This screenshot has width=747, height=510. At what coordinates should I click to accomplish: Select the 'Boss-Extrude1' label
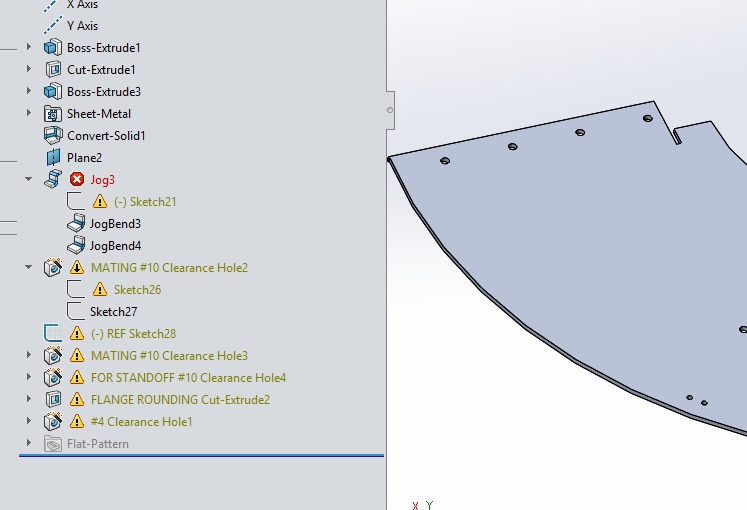pos(104,48)
